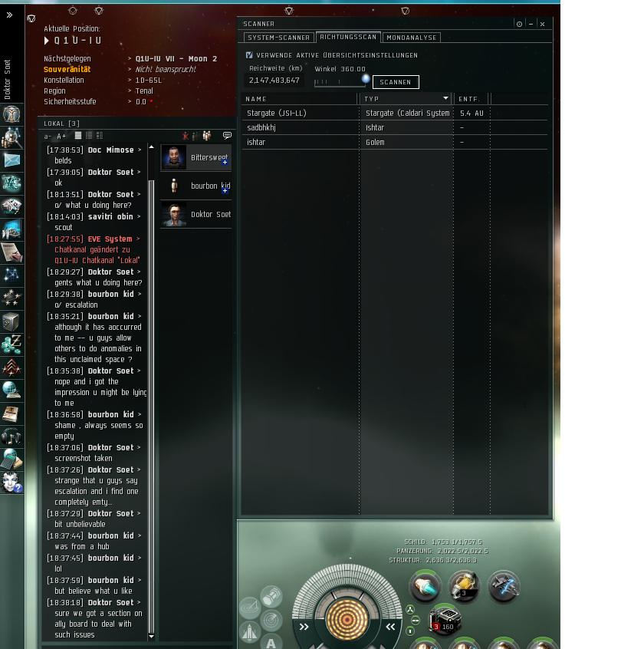Switch to System-Scanner tab
This screenshot has width=644, height=649.
(x=279, y=38)
